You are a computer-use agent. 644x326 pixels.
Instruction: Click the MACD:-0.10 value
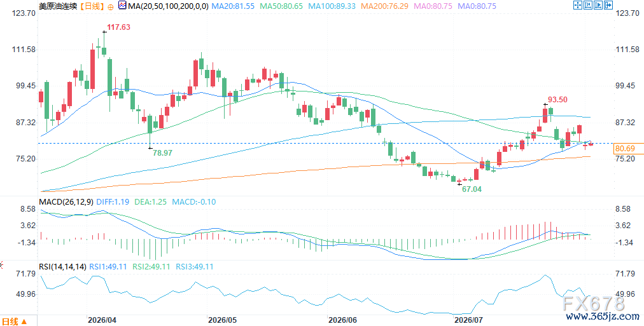tap(194, 201)
